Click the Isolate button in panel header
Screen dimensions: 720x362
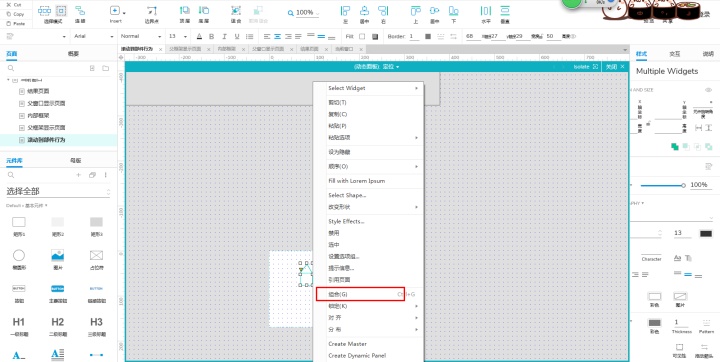(x=585, y=67)
